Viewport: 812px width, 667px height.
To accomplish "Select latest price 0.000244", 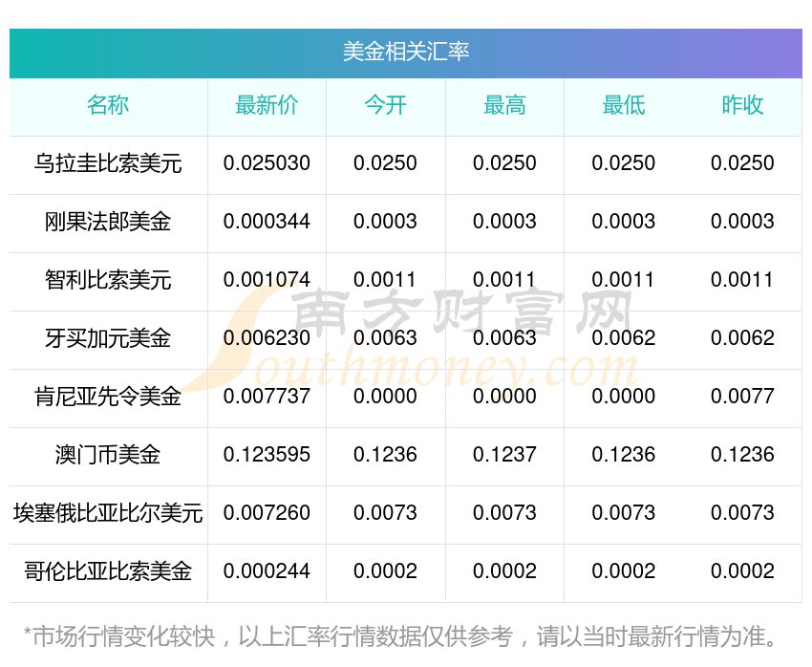I will 267,571.
